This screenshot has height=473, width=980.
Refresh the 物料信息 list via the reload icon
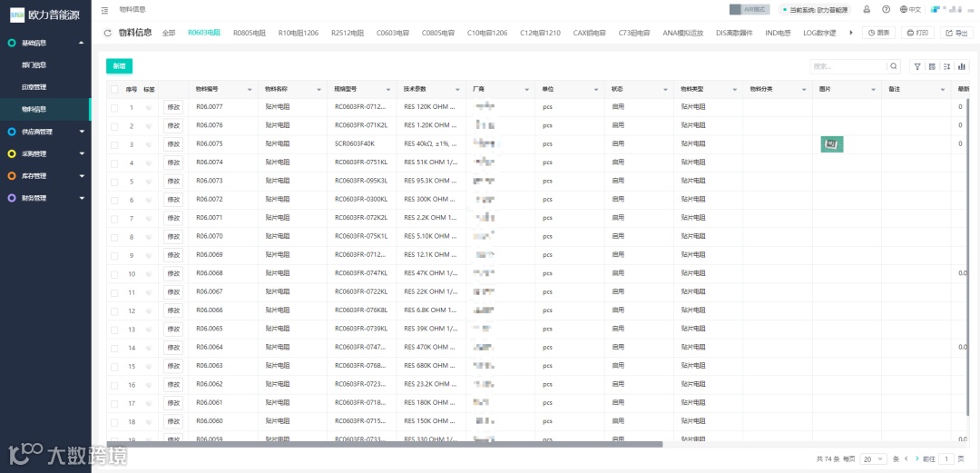pos(107,34)
